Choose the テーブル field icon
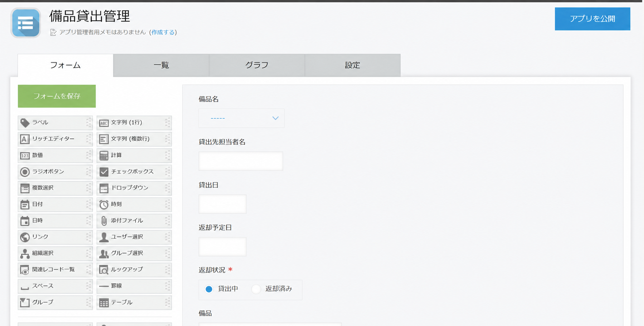 (104, 303)
